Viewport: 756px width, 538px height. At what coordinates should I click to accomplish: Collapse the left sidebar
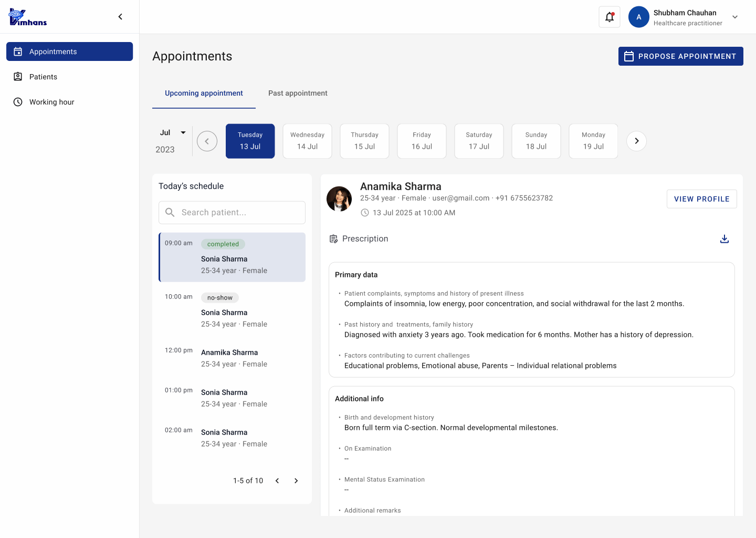click(120, 16)
